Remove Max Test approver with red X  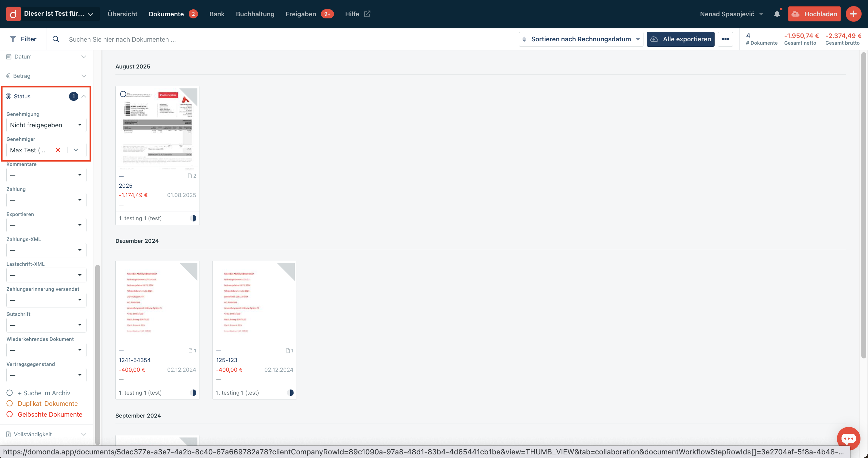point(58,150)
